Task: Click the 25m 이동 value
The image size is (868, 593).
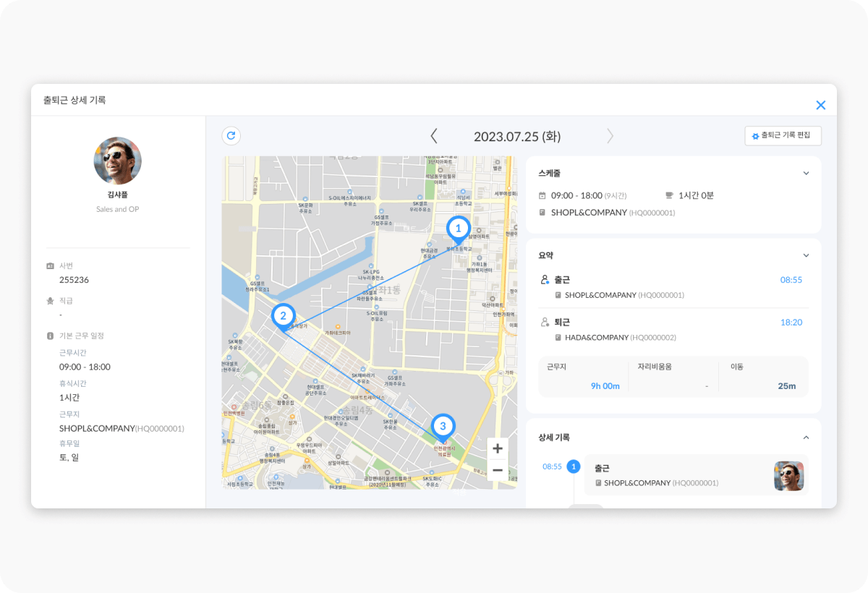Action: [x=787, y=386]
